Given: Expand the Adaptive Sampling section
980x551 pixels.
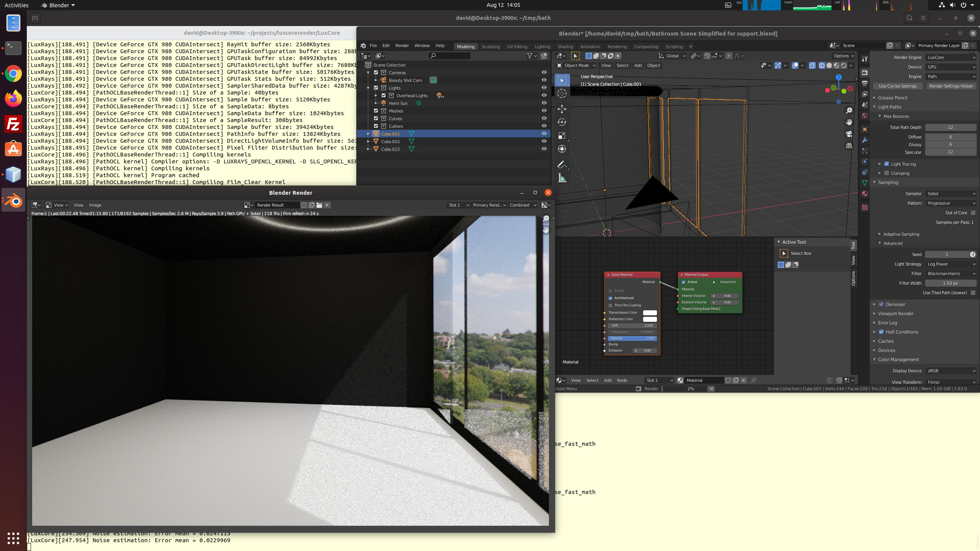Looking at the screenshot, I should 901,234.
